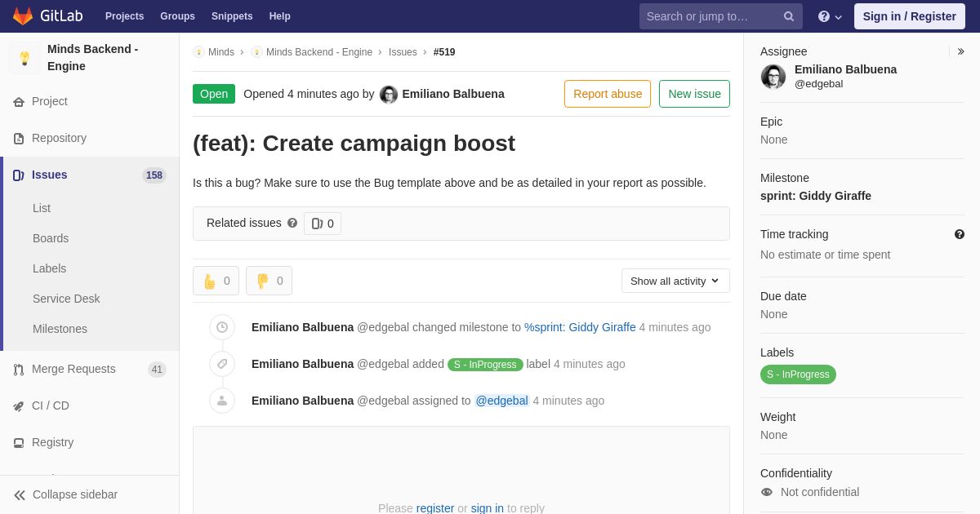Click the Report abuse button

608,94
